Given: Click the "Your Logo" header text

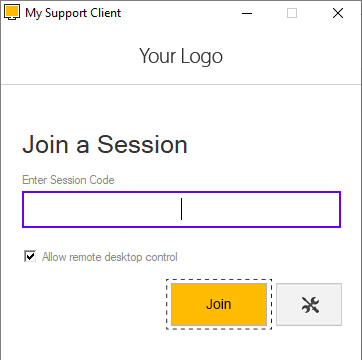Looking at the screenshot, I should click(181, 56).
